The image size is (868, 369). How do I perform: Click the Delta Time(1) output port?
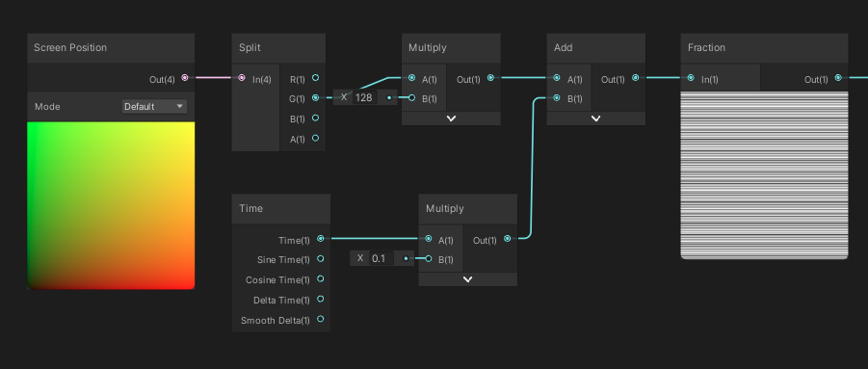coord(321,300)
